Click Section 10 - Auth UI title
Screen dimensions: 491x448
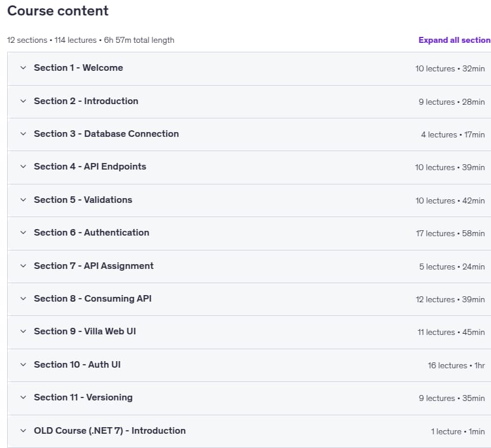(x=77, y=365)
